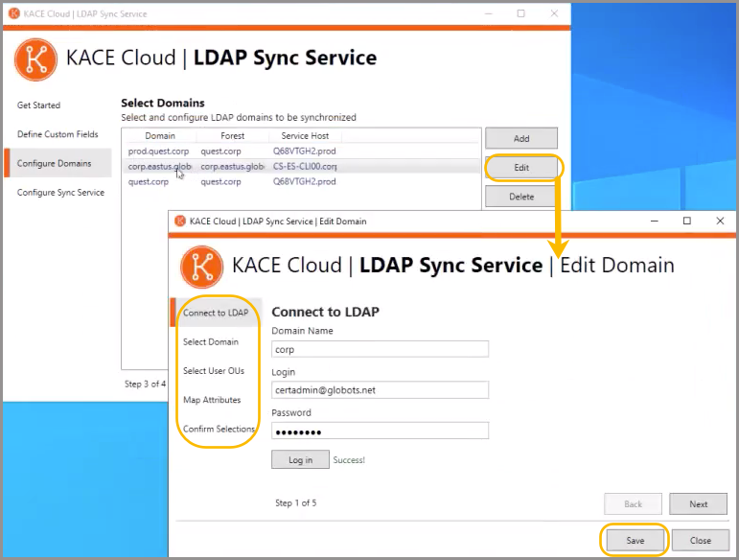Screen dimensions: 739x560
Task: Click the Edit domain button
Action: 520,168
